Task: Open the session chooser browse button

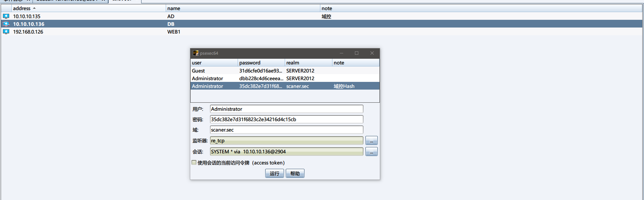Action: coord(371,152)
